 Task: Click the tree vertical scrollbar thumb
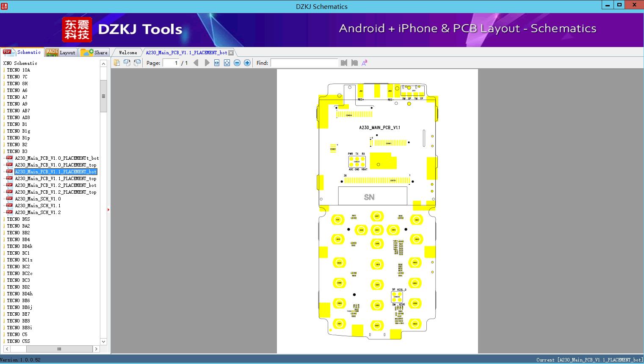pos(103,96)
